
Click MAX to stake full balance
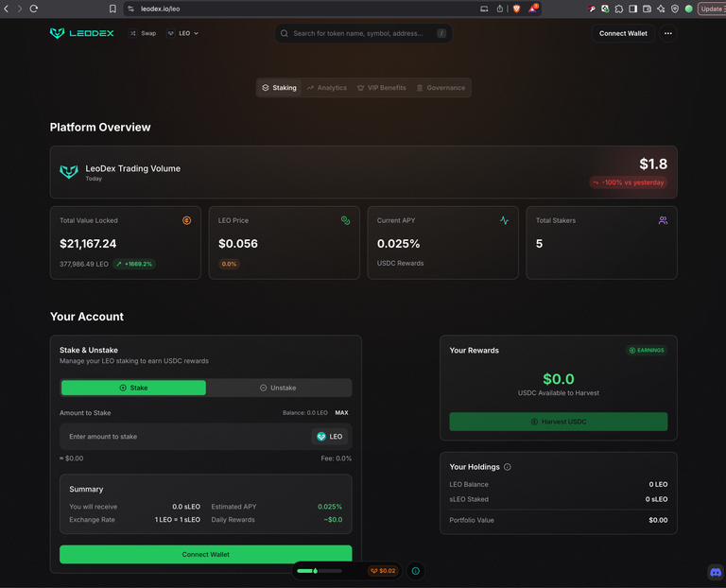[341, 412]
